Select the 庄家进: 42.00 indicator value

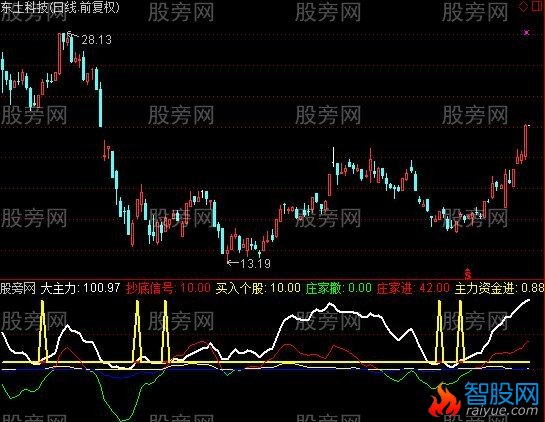(x=414, y=288)
